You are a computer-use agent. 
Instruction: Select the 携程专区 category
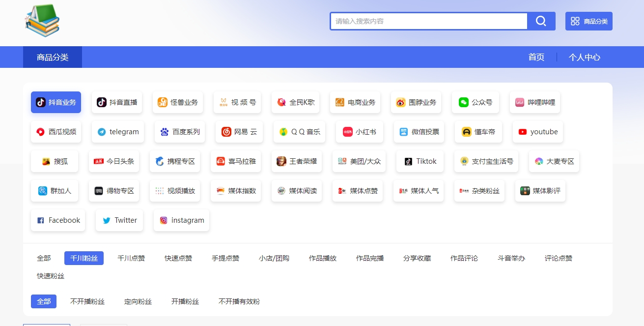point(175,161)
